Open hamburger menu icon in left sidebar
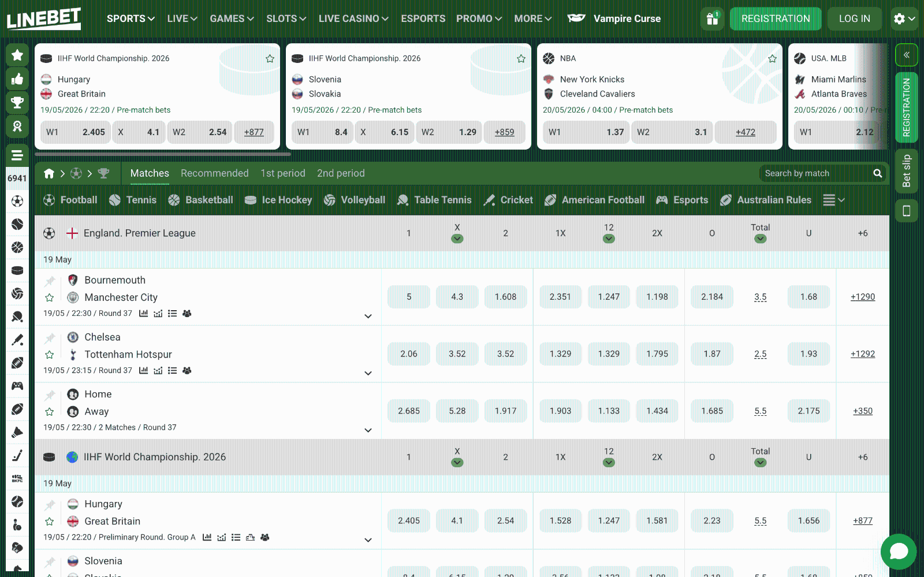This screenshot has width=924, height=577. pyautogui.click(x=17, y=155)
